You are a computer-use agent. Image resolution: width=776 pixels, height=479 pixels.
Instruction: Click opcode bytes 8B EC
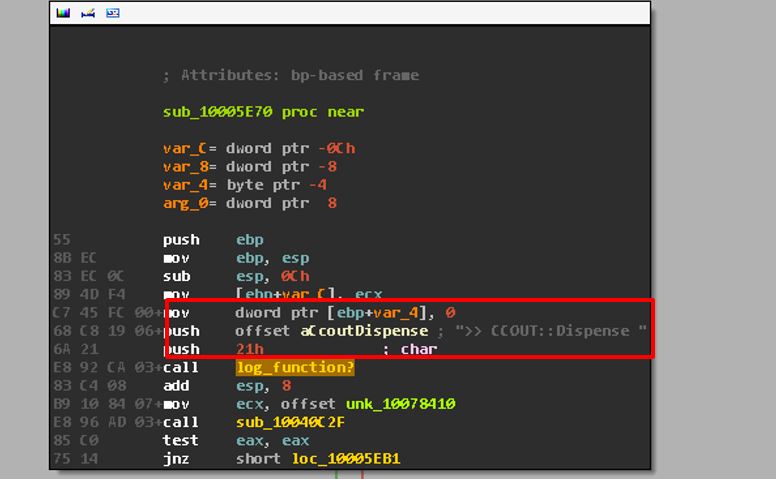(75, 258)
